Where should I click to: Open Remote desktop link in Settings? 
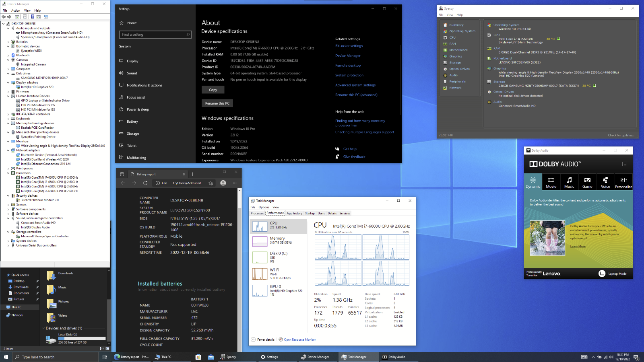click(348, 66)
